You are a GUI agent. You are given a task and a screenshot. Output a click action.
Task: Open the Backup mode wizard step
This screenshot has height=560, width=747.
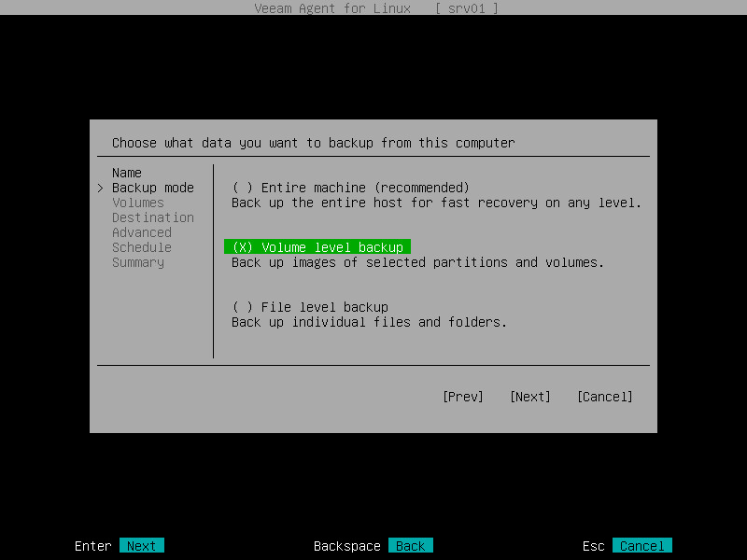[153, 188]
